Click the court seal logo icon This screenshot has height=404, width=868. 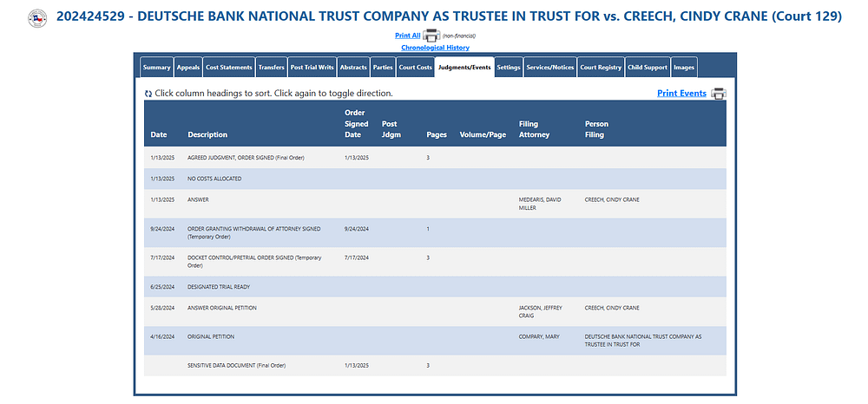point(37,18)
